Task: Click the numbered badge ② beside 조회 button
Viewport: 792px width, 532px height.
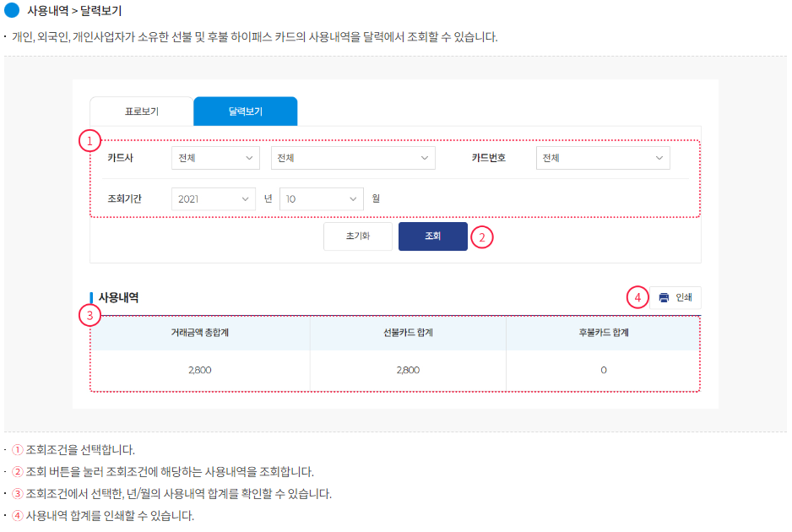Action: [x=482, y=237]
